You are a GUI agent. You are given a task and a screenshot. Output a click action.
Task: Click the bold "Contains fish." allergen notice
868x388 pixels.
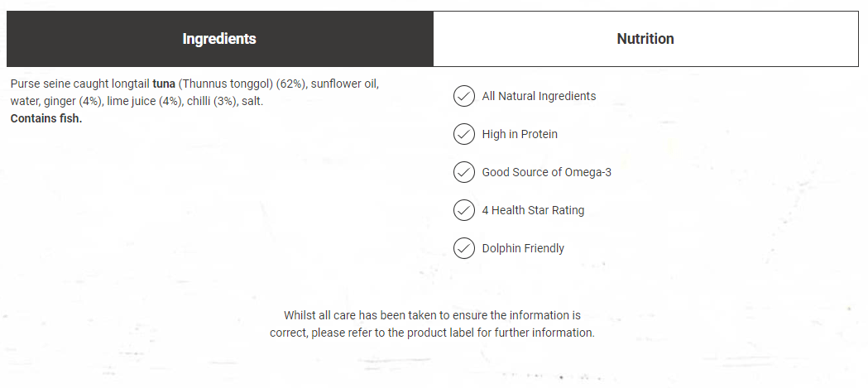click(x=46, y=118)
